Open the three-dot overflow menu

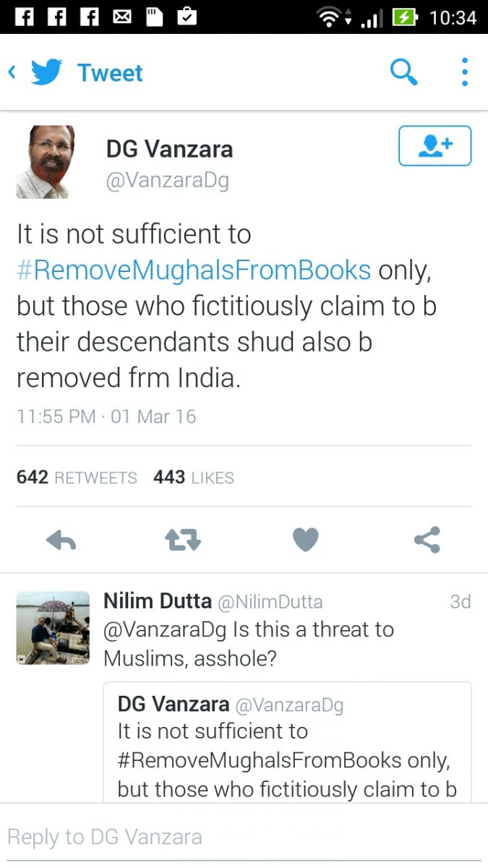pos(465,72)
